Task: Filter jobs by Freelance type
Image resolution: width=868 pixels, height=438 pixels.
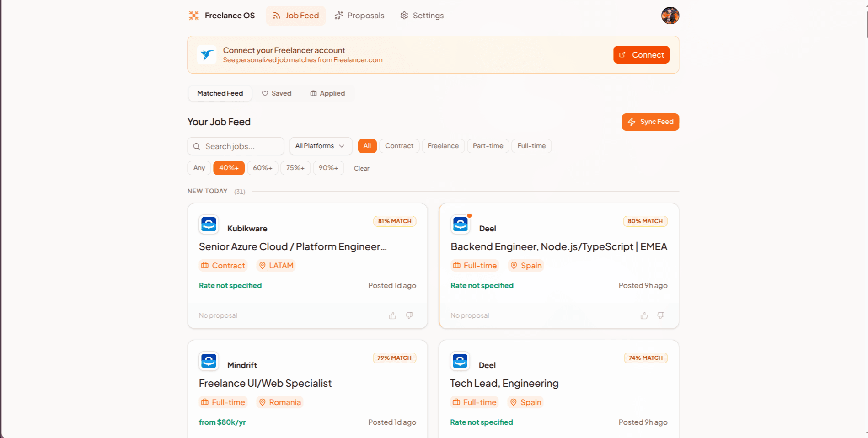Action: point(443,146)
